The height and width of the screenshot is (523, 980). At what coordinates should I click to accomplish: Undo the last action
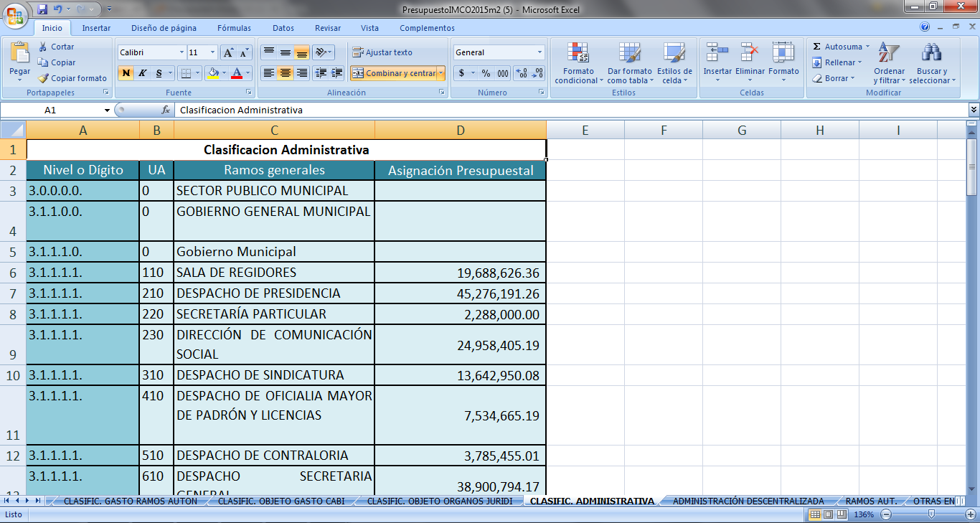click(59, 9)
